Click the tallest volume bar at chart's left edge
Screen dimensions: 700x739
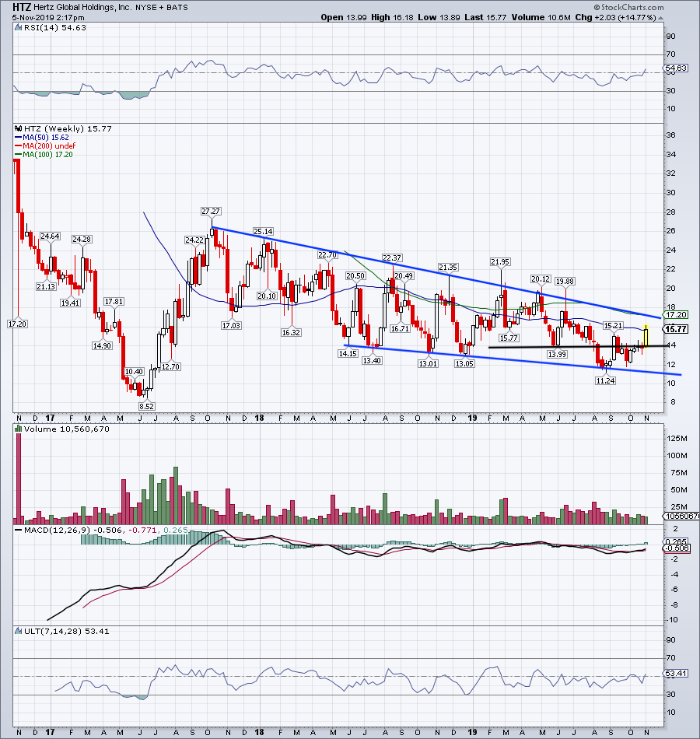point(19,478)
